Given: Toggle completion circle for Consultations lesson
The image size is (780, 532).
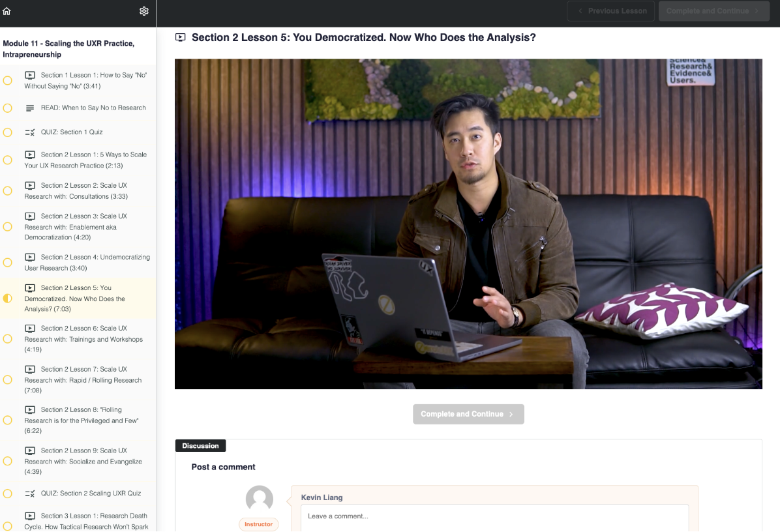Looking at the screenshot, I should 7,191.
